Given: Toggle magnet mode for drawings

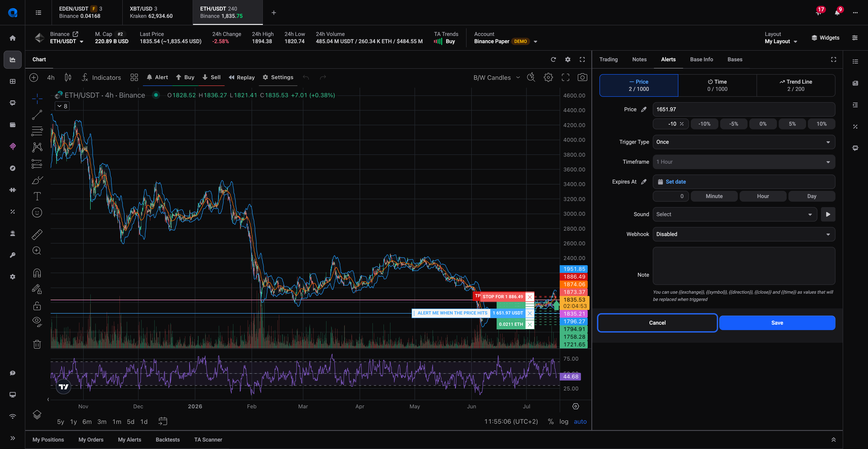Looking at the screenshot, I should click(x=37, y=273).
